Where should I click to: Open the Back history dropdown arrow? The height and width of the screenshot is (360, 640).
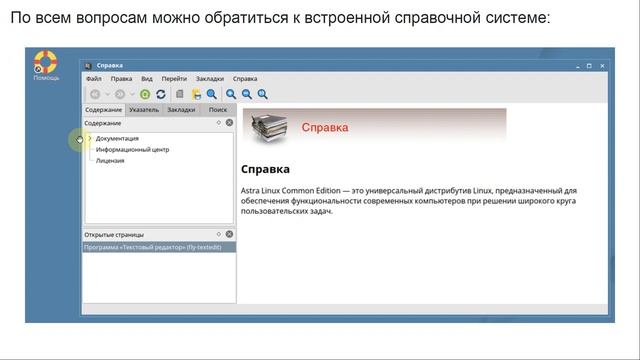click(x=107, y=94)
